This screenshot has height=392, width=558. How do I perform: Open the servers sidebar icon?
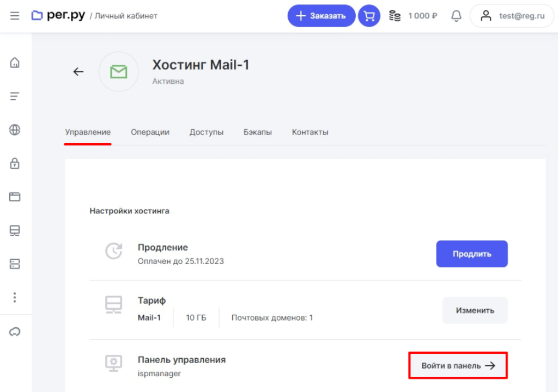(15, 264)
